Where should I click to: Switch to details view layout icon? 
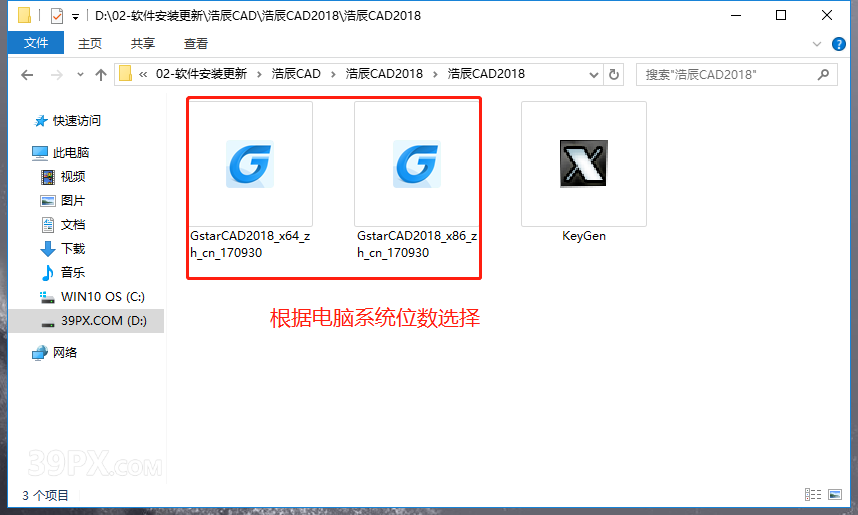[813, 495]
